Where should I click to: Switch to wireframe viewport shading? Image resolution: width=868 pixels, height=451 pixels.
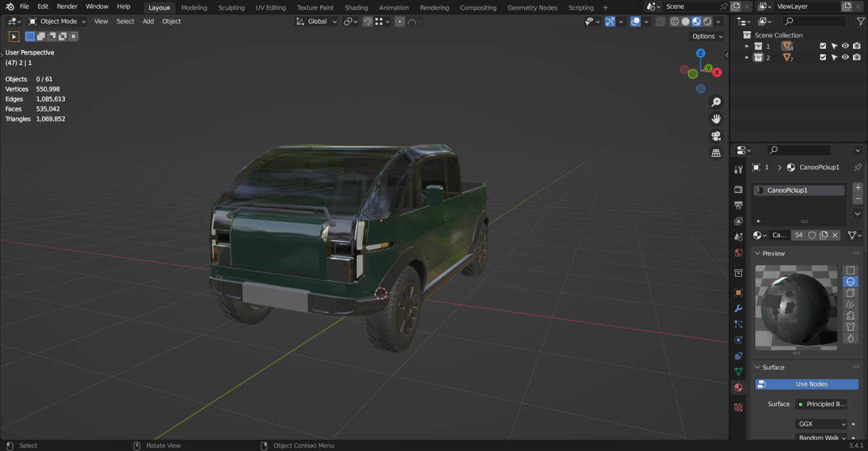(675, 21)
